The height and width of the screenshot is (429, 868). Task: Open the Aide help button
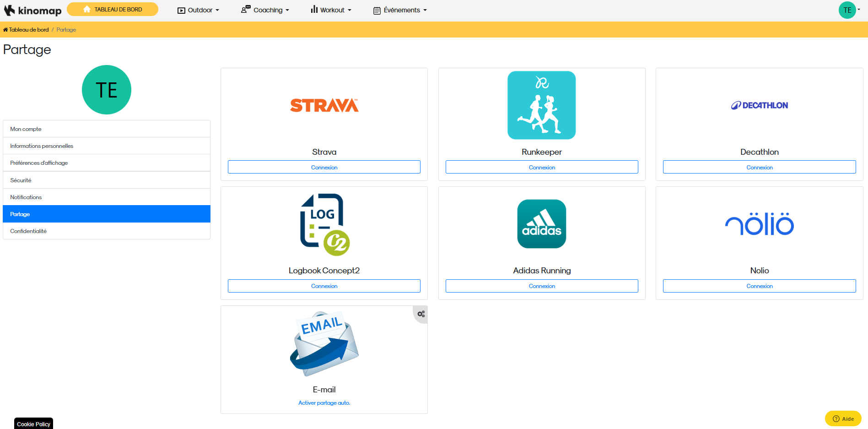coord(843,418)
